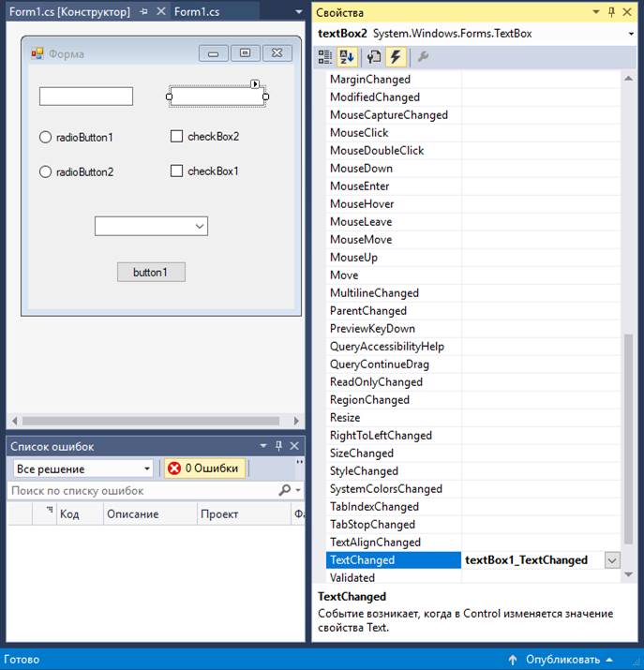Image resolution: width=644 pixels, height=670 pixels.
Task: Switch to the Form1.cs code tab
Action: [197, 12]
